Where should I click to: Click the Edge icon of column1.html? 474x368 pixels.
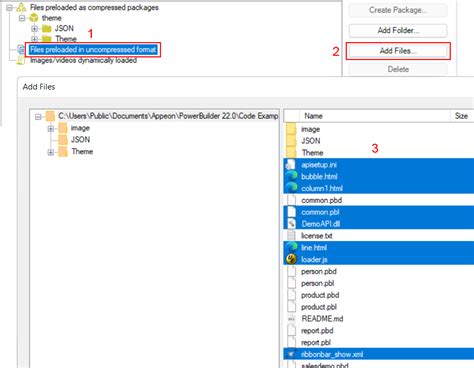tap(291, 188)
